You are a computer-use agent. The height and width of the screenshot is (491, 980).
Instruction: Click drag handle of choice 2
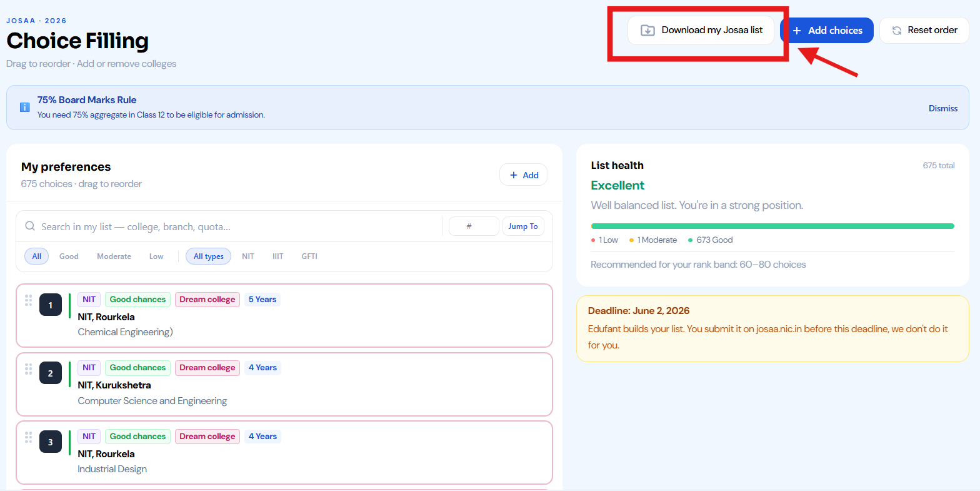coord(28,368)
